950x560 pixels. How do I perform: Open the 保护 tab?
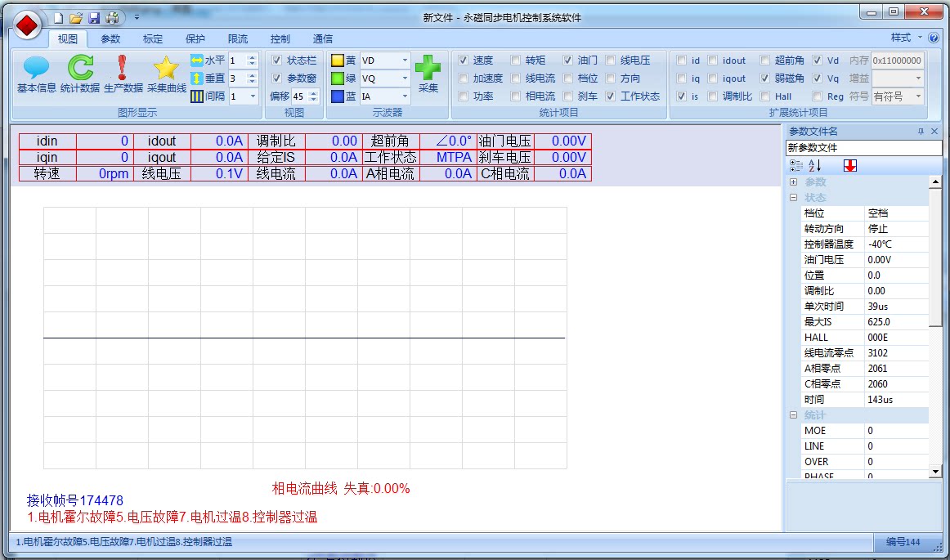(x=195, y=38)
